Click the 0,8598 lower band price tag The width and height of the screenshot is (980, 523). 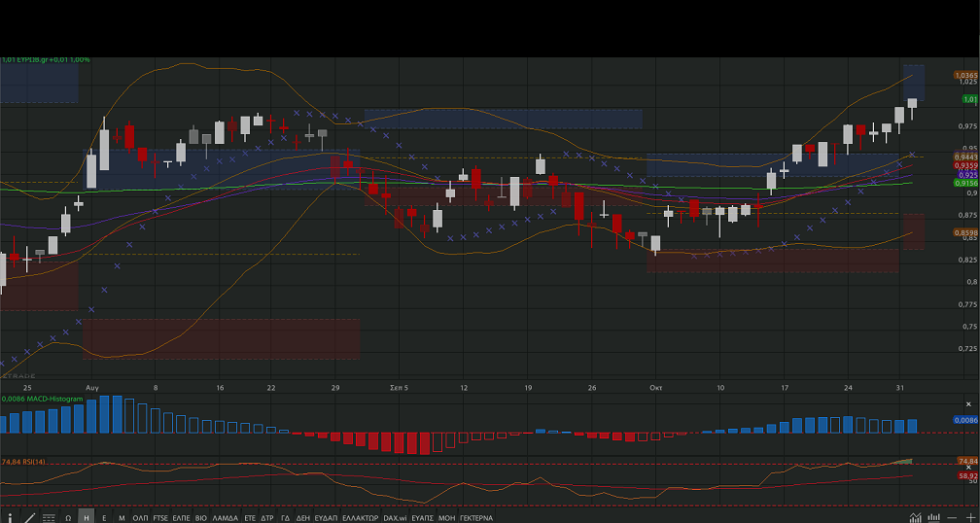(965, 232)
